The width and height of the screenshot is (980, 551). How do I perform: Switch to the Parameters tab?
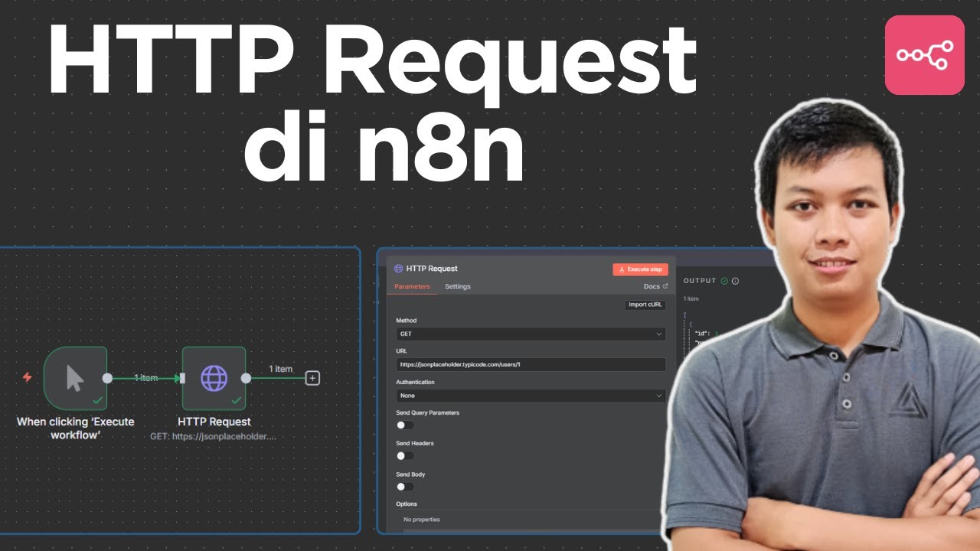(x=412, y=286)
